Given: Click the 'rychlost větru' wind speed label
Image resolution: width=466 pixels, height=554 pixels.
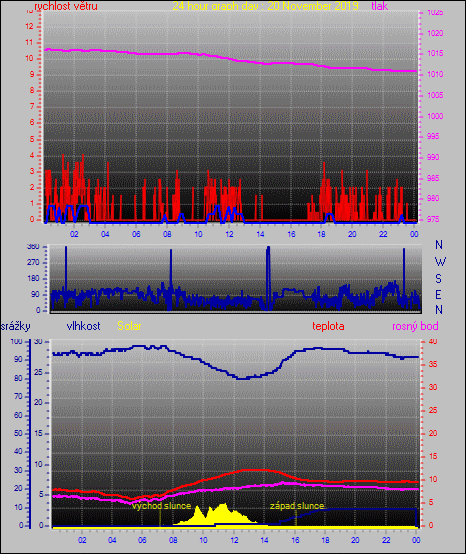Looking at the screenshot, I should (x=66, y=6).
